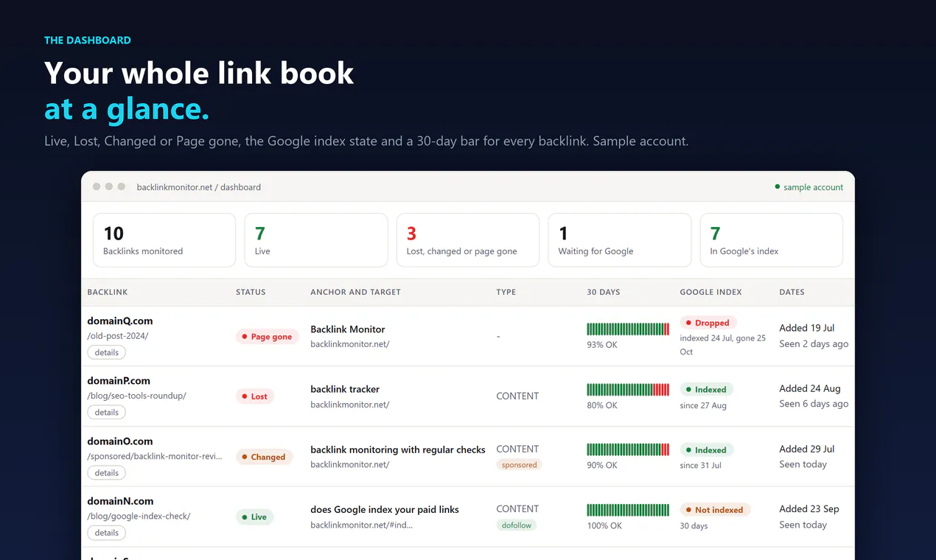936x560 pixels.
Task: Click the 93% OK 30-day bar
Action: click(628, 329)
